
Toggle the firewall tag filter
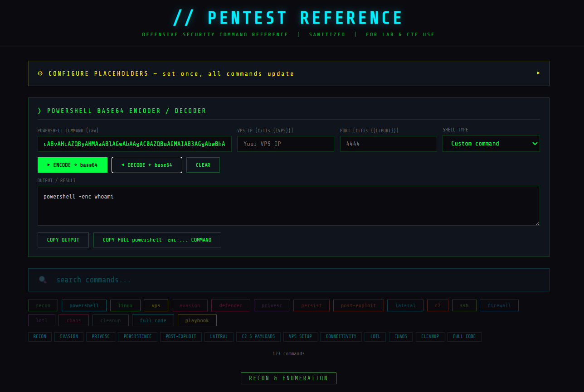[499, 305]
